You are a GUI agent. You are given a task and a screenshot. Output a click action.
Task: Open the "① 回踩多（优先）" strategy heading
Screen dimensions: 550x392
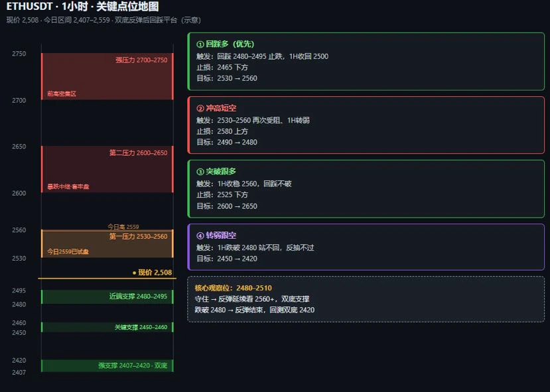pos(225,44)
